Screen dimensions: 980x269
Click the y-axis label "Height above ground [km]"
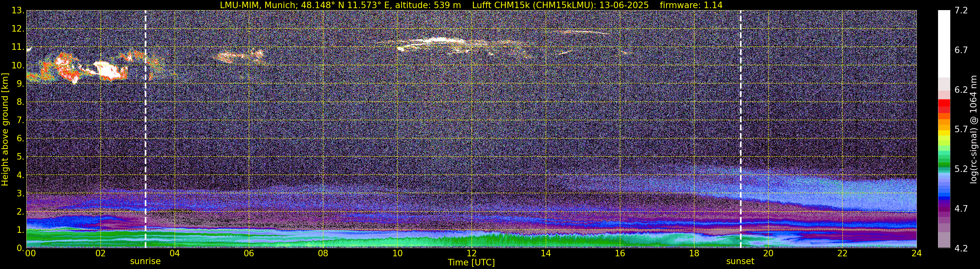tap(5, 129)
